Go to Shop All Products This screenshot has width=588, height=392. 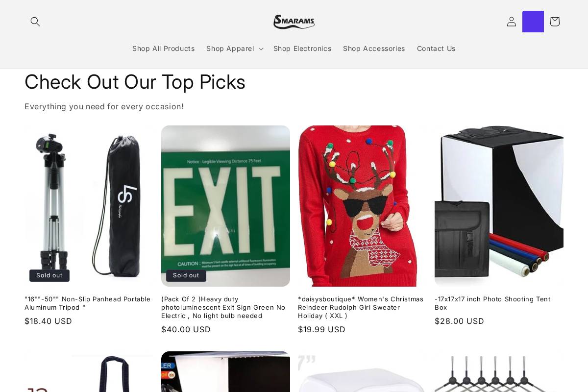coord(164,49)
